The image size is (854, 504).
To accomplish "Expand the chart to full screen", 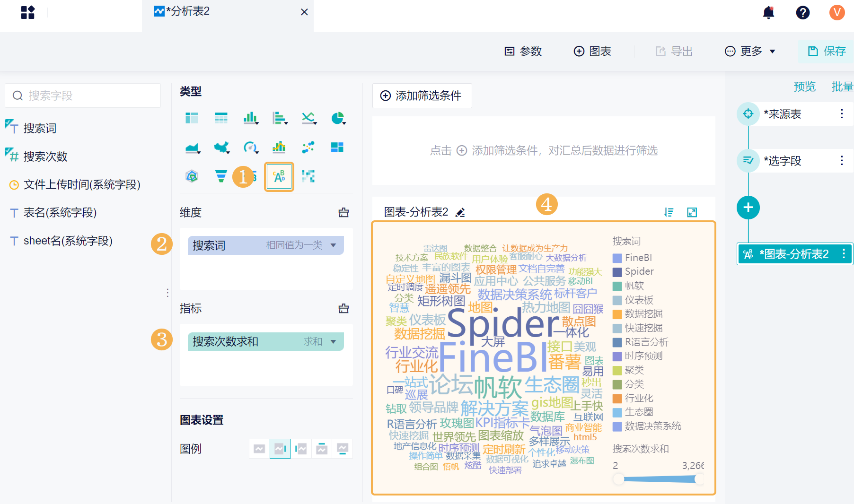I will (692, 212).
